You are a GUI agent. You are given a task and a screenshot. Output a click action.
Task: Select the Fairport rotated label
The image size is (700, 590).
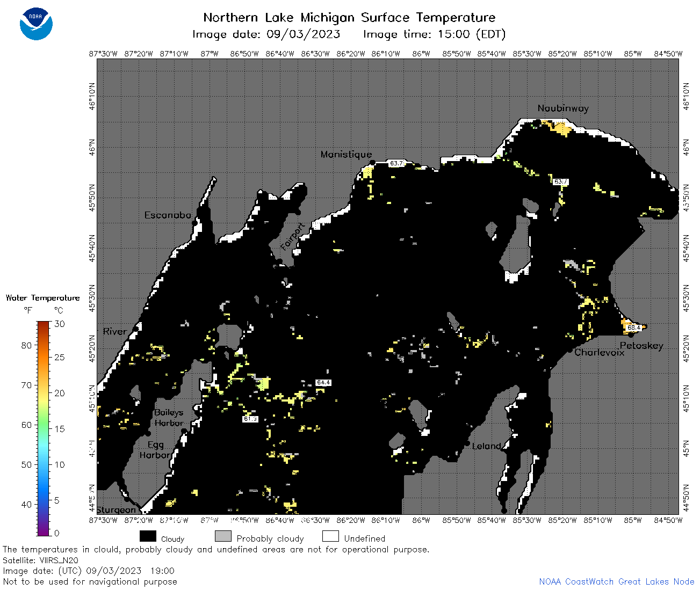pos(292,236)
